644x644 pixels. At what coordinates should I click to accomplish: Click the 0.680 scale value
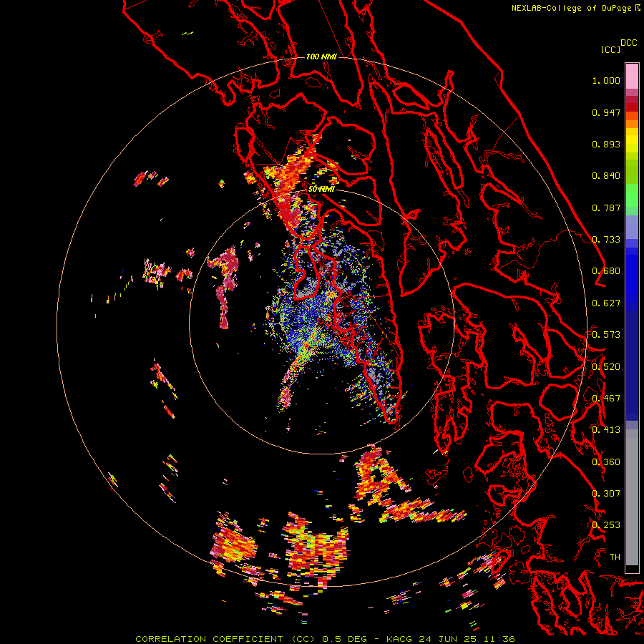606,271
